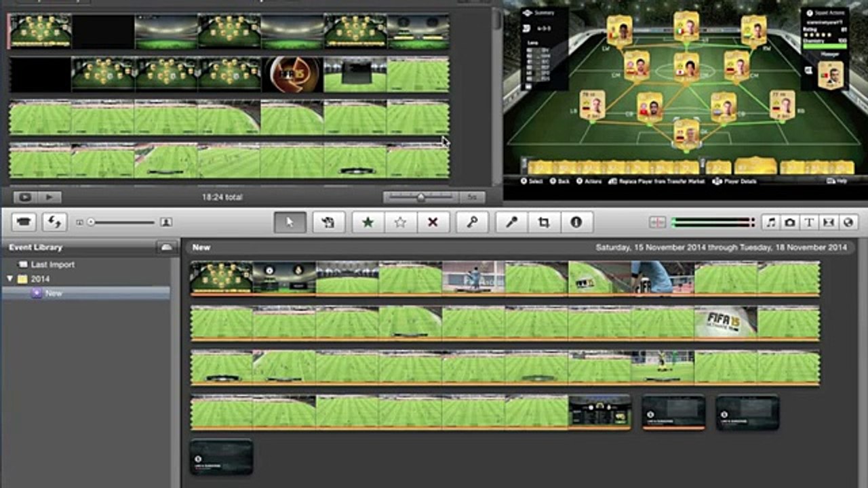Mark the selection as favorite with the green star
Screen dimensions: 868x488
click(x=368, y=222)
